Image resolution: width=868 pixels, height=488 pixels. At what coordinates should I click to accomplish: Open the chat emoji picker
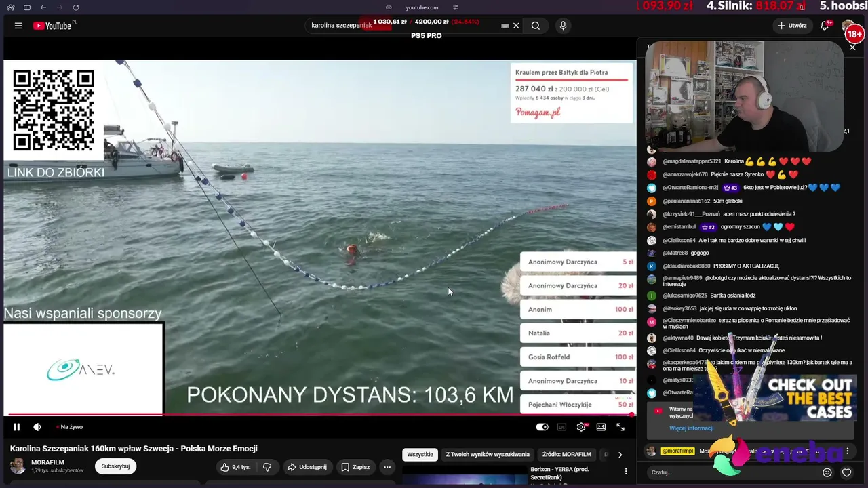(x=827, y=472)
